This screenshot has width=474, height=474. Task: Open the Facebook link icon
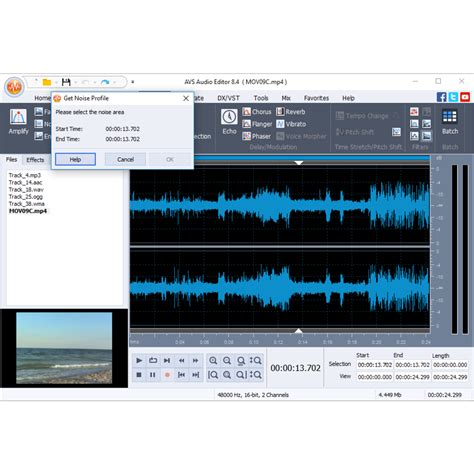tap(441, 97)
